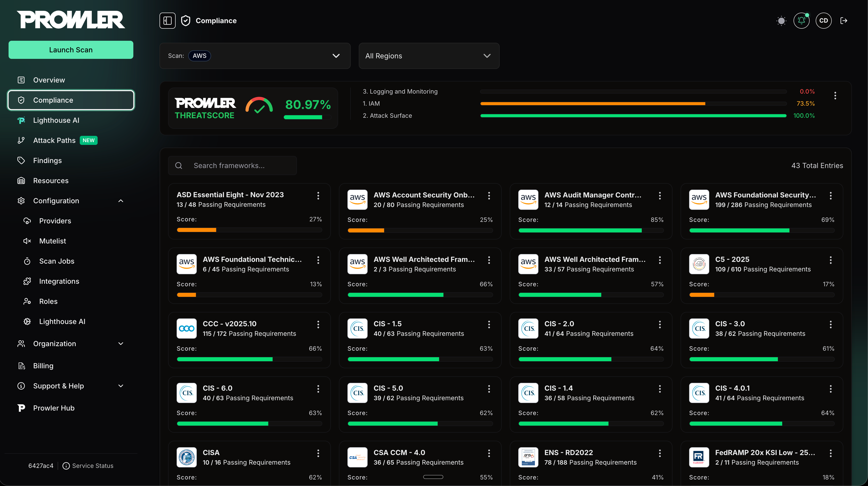Open the Findings page
The image size is (868, 486).
pos(71,161)
